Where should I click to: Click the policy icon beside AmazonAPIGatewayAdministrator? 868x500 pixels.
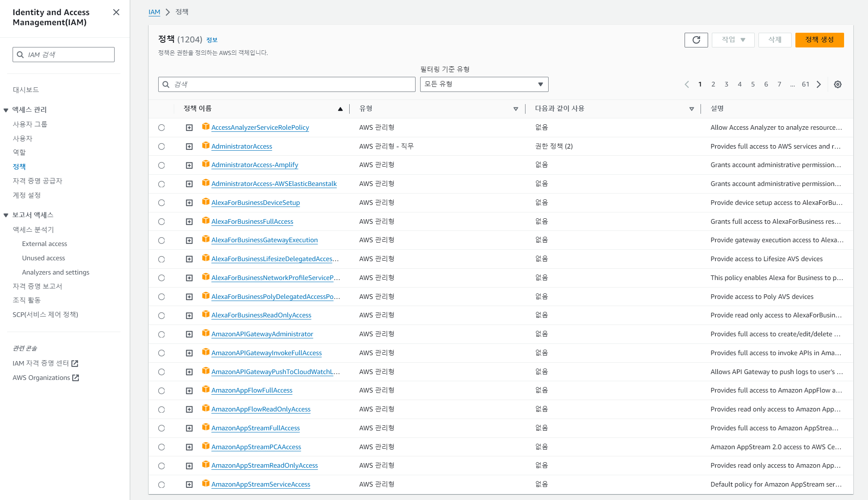[206, 333]
